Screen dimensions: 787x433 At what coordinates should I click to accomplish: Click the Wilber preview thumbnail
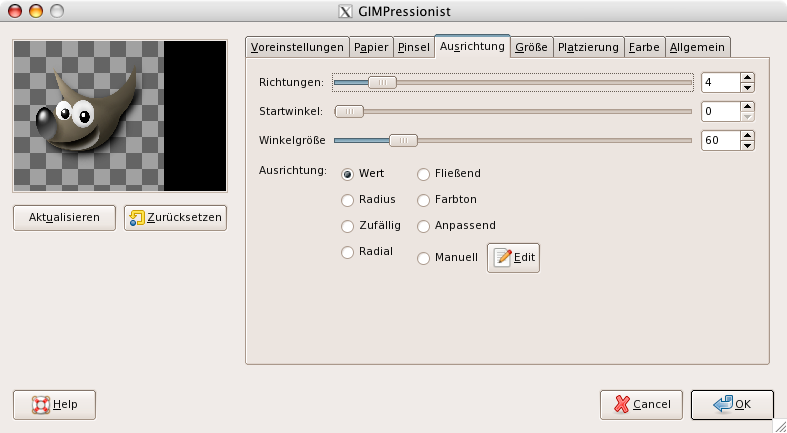(120, 116)
